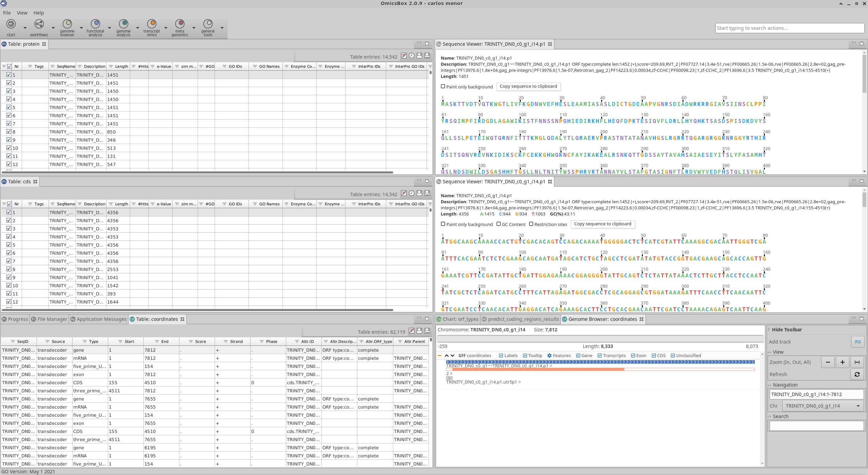Refresh the genome browser view
The width and height of the screenshot is (868, 475).
click(857, 374)
